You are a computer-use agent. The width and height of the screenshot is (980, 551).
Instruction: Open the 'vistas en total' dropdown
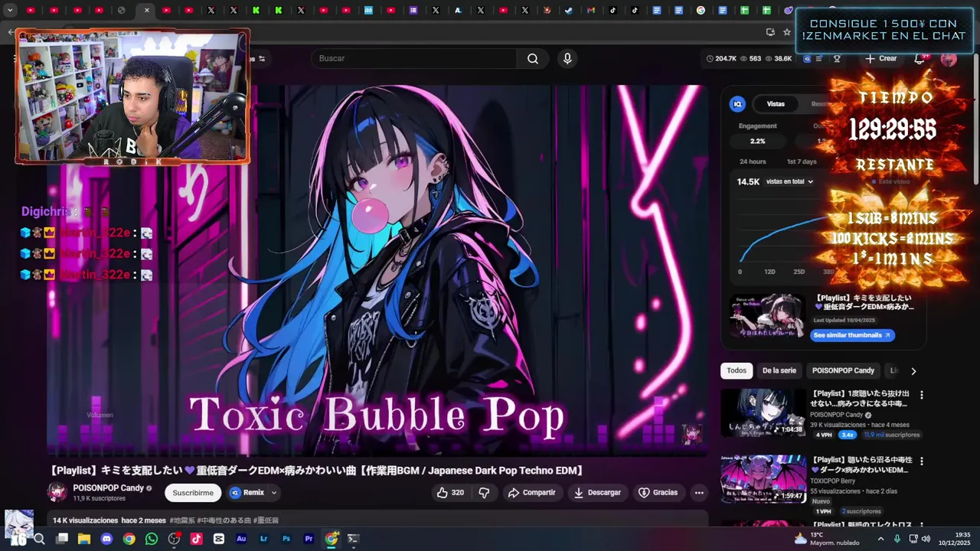[x=789, y=181]
